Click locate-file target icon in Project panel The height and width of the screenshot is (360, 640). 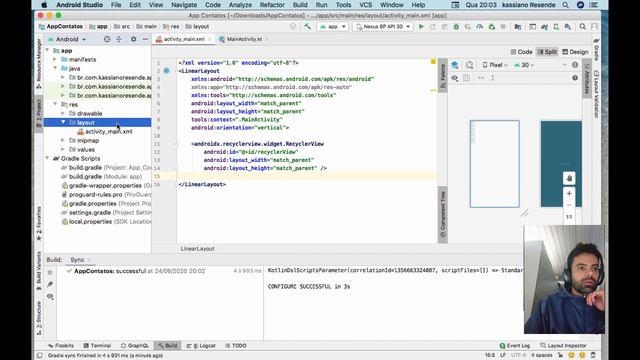tap(107, 39)
